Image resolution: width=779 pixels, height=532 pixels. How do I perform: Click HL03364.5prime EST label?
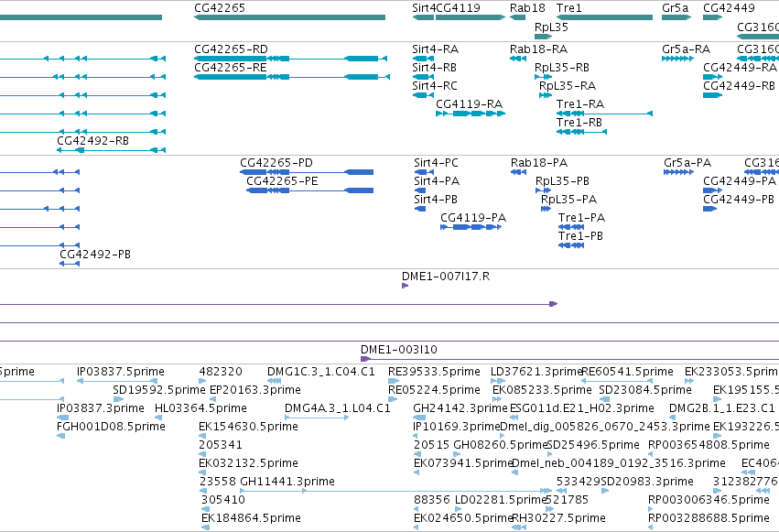[x=200, y=408]
